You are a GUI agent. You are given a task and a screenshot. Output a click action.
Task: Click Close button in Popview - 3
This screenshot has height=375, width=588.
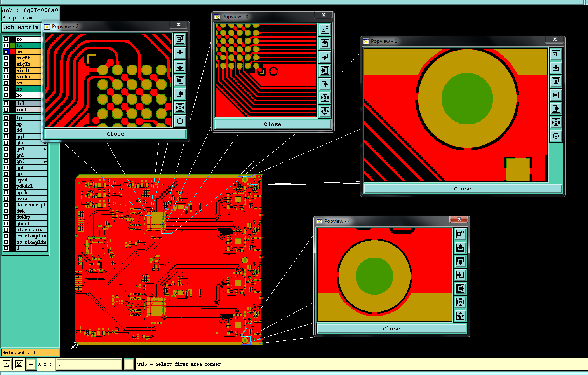(x=273, y=124)
